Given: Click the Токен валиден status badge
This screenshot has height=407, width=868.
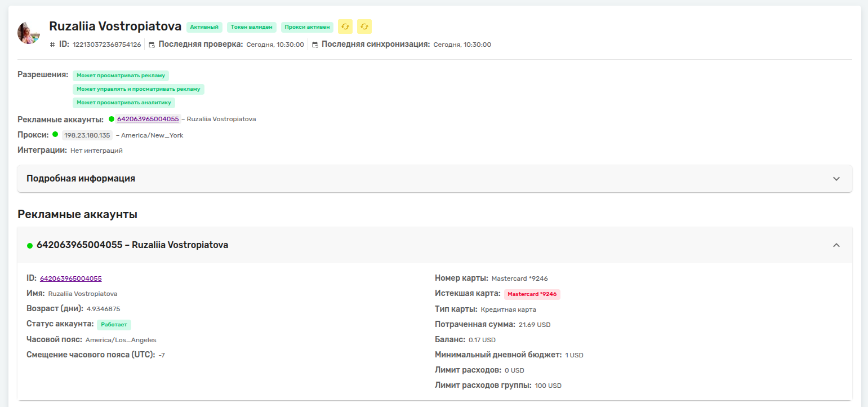Looking at the screenshot, I should pos(252,26).
